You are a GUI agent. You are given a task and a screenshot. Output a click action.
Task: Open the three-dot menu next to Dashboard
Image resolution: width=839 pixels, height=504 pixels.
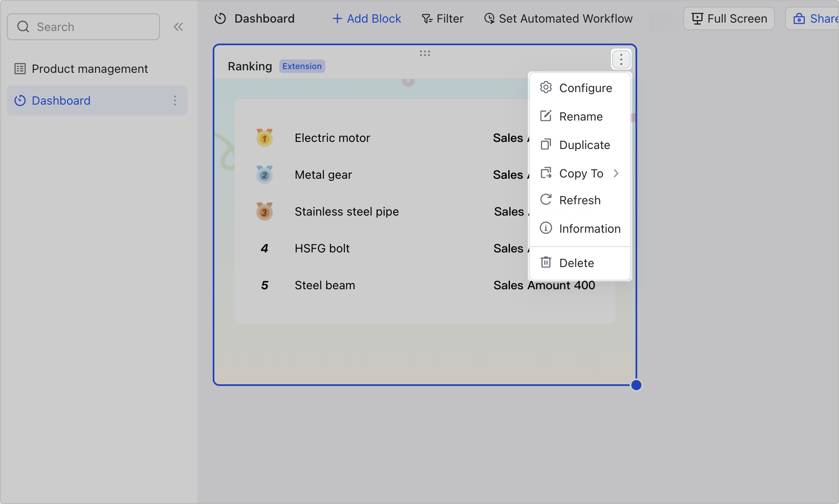[x=175, y=100]
